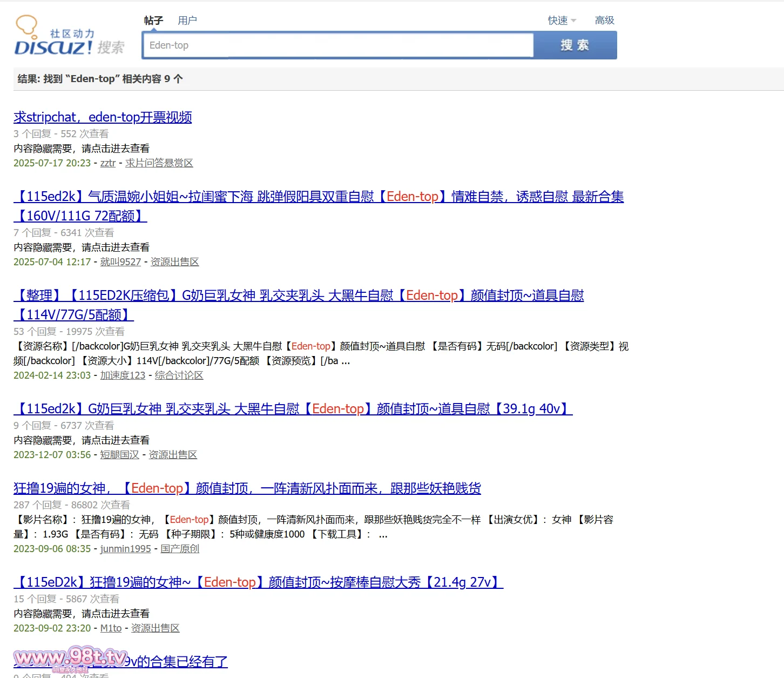Open 资源出售区 link beside author M1to
This screenshot has width=784, height=678.
point(155,628)
